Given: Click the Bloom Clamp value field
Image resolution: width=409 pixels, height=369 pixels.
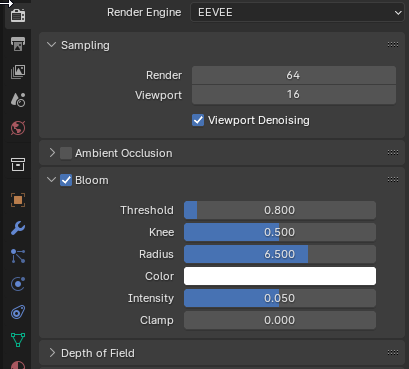Looking at the screenshot, I should click(280, 320).
